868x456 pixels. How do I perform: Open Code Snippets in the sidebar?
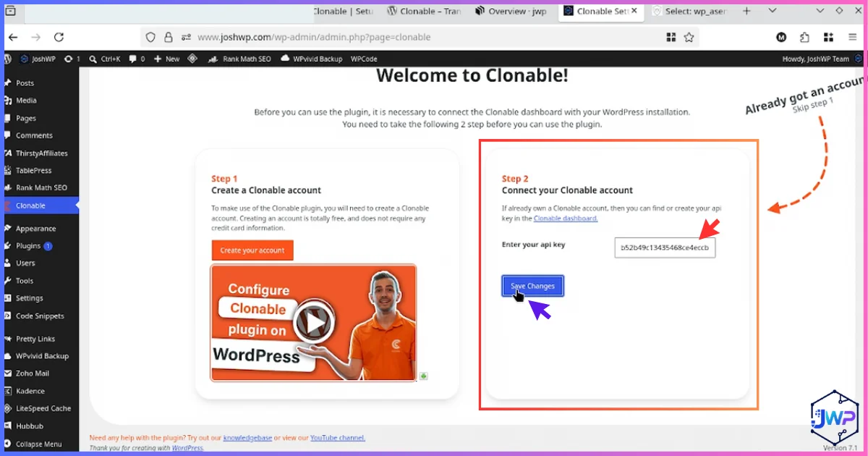[x=40, y=316]
